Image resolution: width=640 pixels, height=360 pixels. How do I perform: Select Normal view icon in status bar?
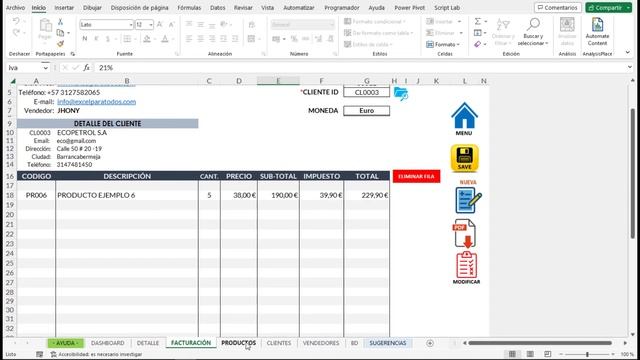tap(512, 354)
